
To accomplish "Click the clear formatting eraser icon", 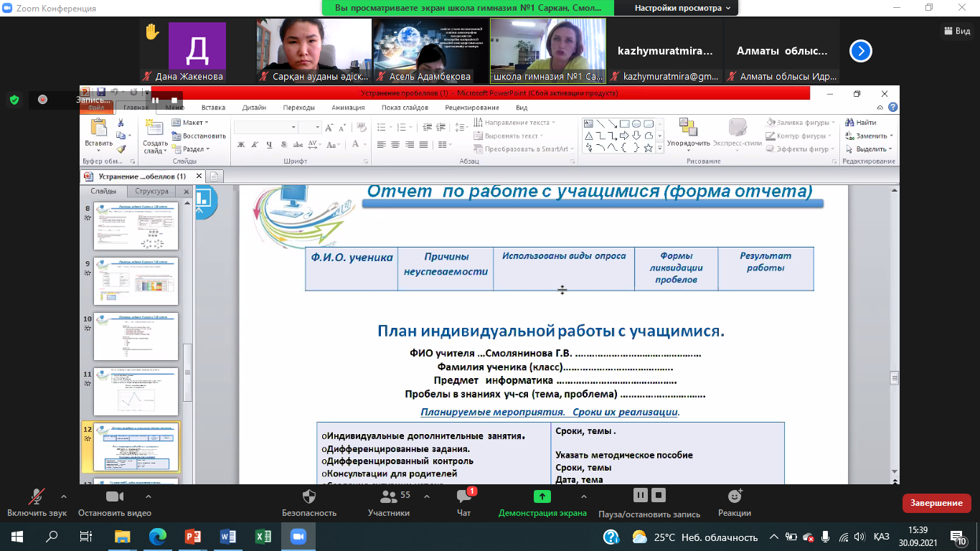I will tap(361, 128).
